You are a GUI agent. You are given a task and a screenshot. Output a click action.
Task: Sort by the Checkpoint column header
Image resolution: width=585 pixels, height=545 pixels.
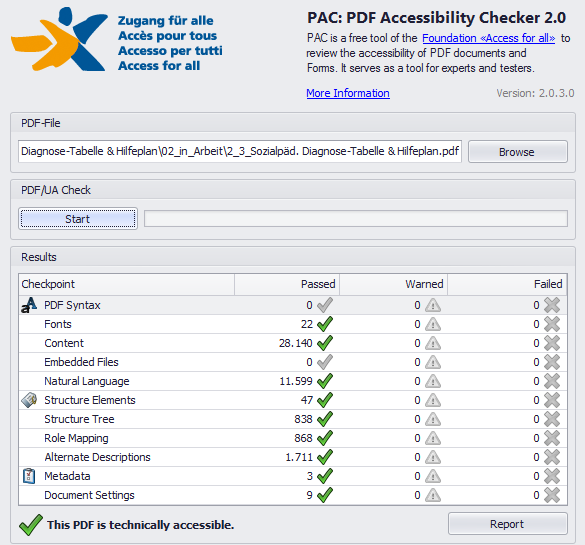[x=126, y=284]
